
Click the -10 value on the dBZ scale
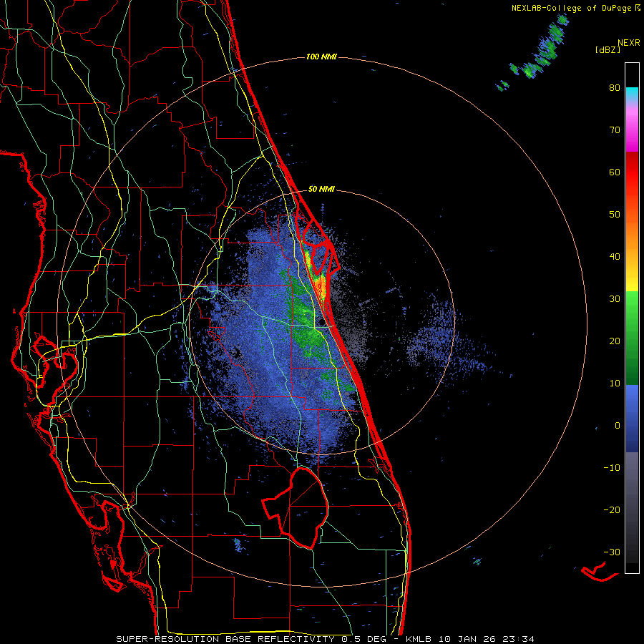[612, 468]
